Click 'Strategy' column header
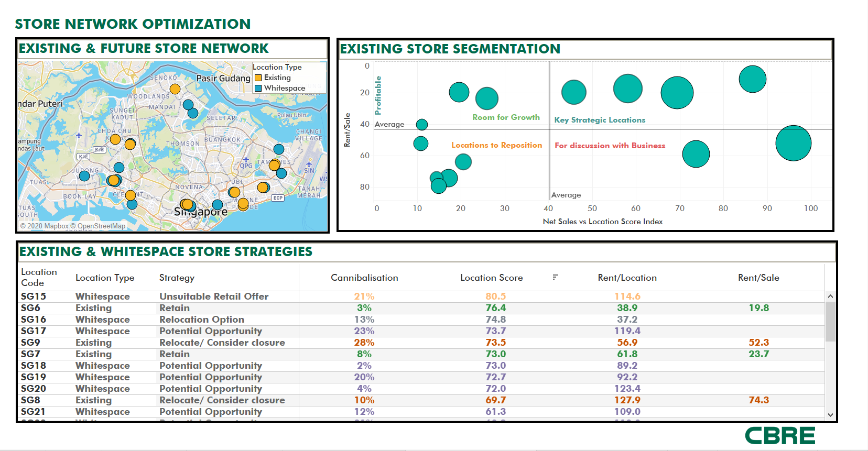 pos(177,278)
